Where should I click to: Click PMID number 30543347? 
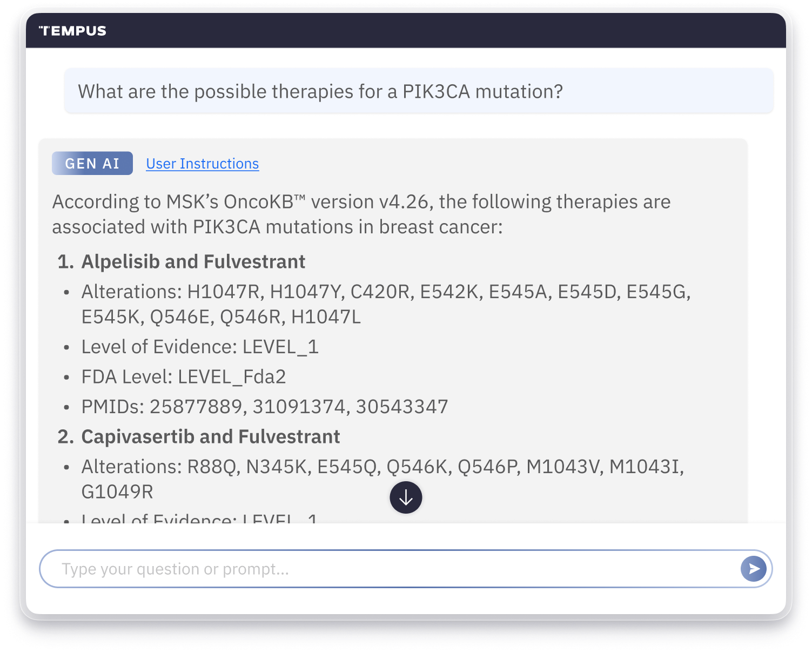click(x=402, y=407)
